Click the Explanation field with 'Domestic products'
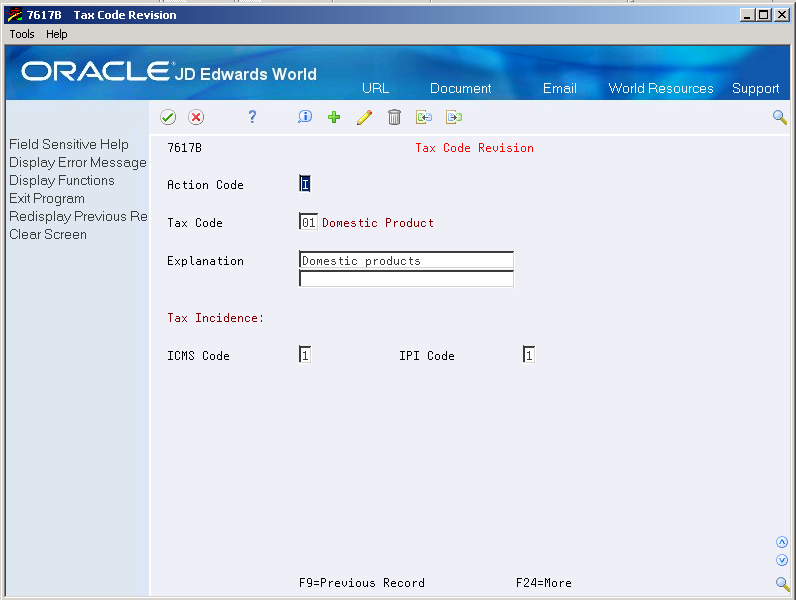The width and height of the screenshot is (796, 600). [406, 260]
